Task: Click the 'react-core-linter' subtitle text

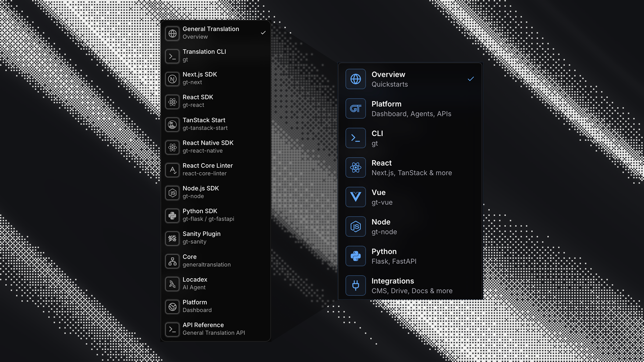Action: 205,174
